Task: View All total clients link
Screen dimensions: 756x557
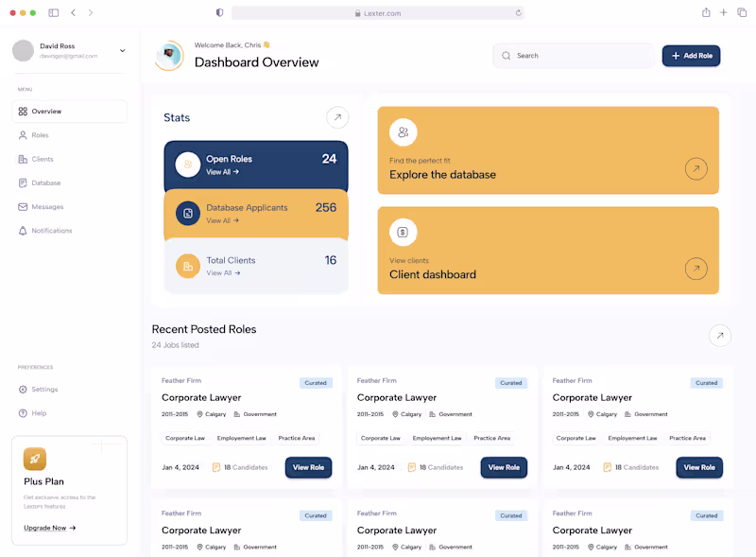Action: click(223, 273)
